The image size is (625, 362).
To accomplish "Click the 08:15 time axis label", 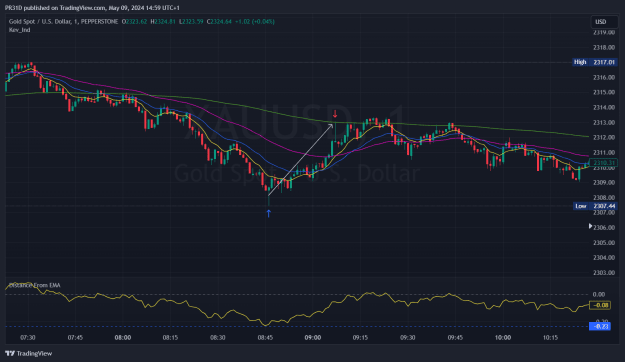I will coord(170,338).
